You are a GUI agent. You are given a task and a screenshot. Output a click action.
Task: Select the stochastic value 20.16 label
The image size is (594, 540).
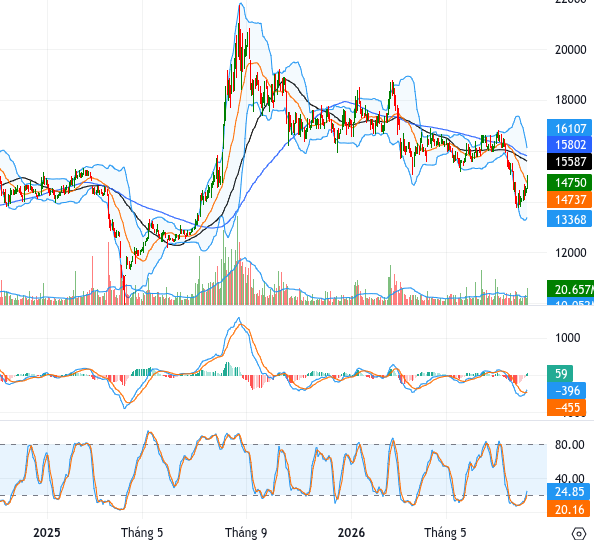click(x=569, y=509)
